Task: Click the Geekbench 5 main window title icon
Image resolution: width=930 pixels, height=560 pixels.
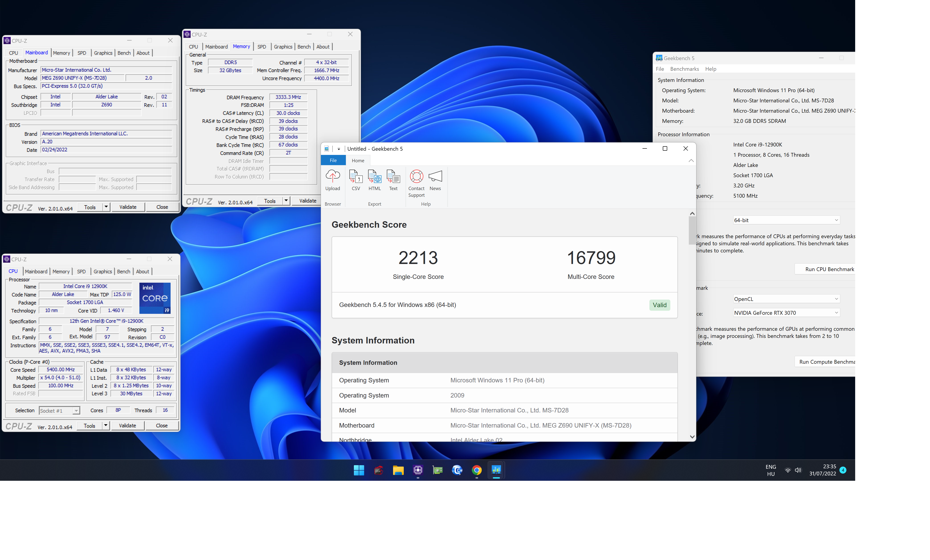Action: 659,58
